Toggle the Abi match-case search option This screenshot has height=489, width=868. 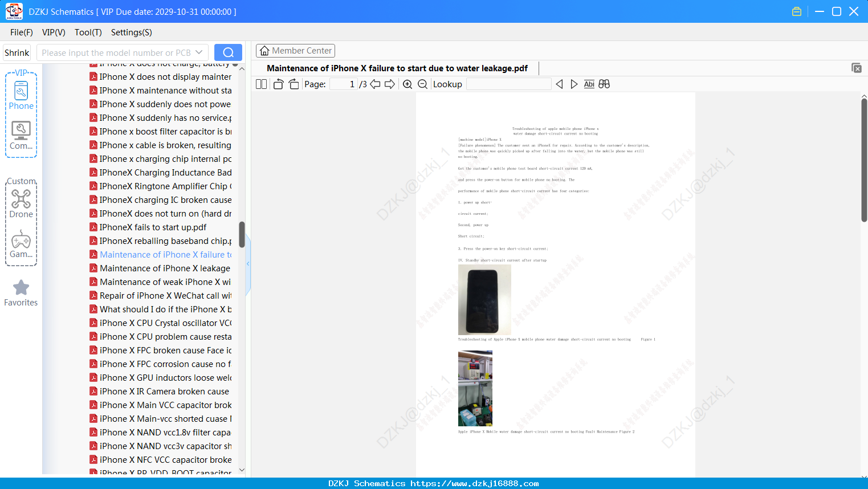(x=589, y=84)
